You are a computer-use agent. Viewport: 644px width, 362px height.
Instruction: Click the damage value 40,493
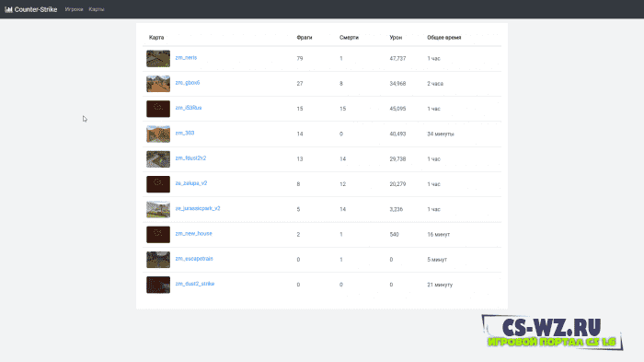(397, 134)
